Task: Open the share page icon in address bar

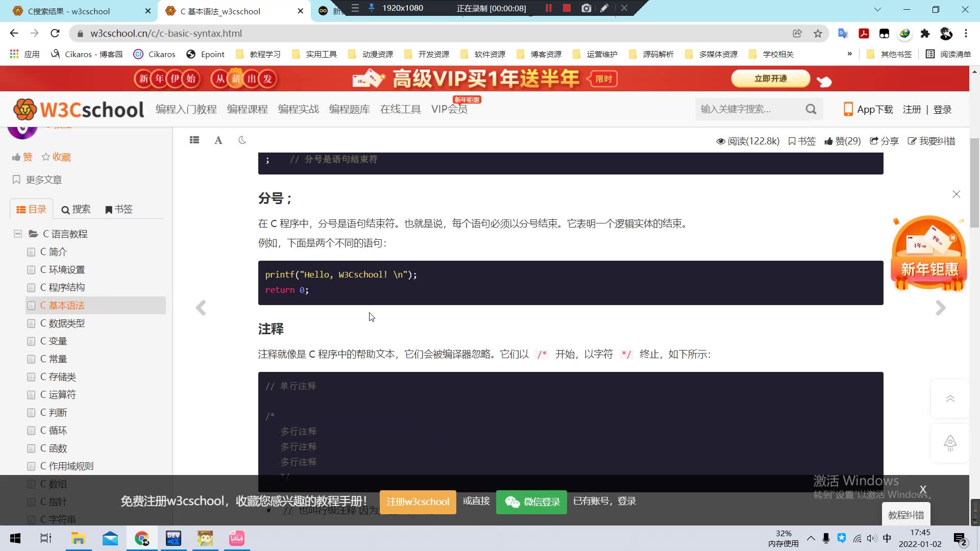Action: point(797,33)
